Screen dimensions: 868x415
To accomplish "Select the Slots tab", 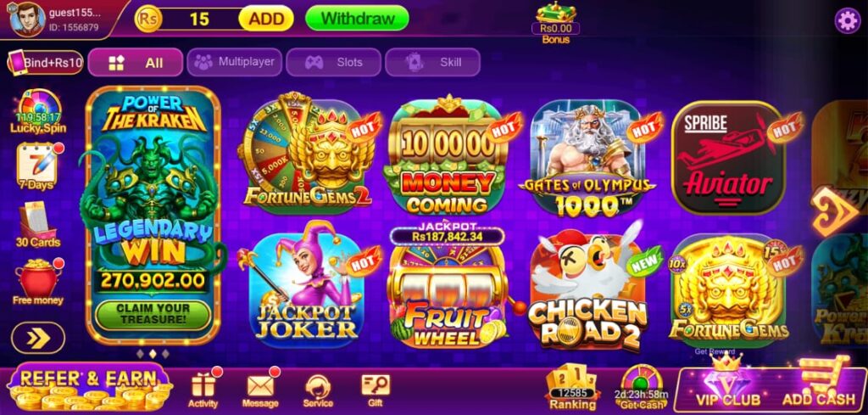I will point(333,62).
